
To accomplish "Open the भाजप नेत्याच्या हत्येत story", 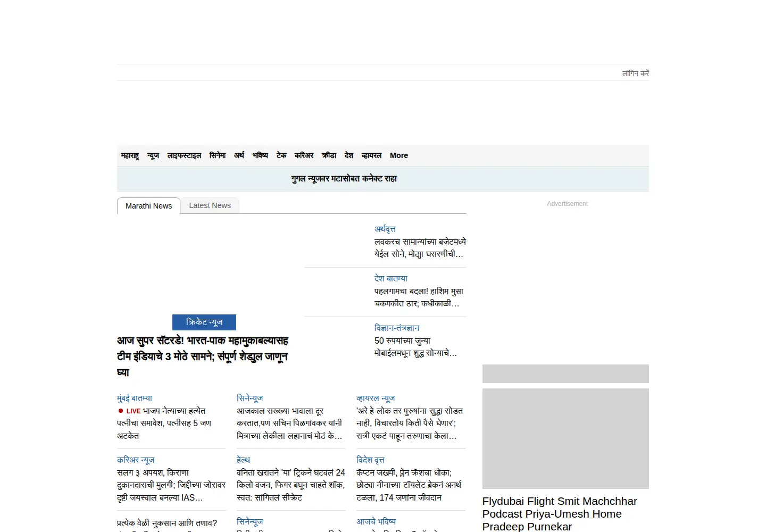I will pos(164,423).
